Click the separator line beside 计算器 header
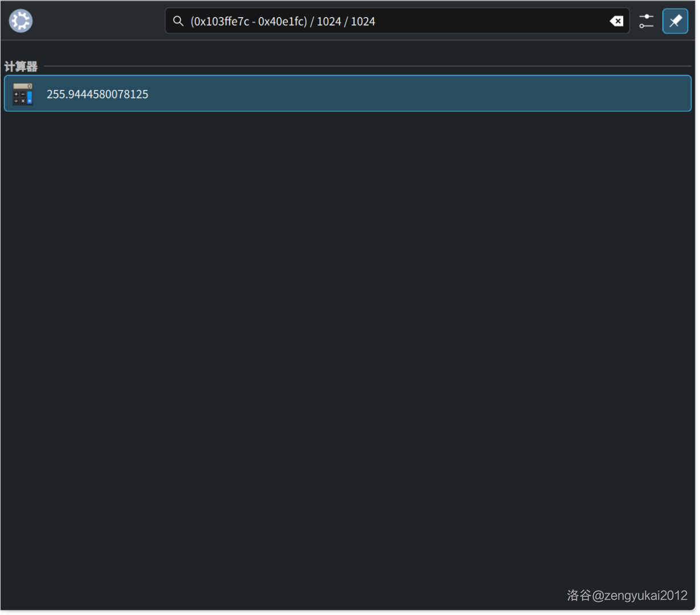 [x=364, y=67]
